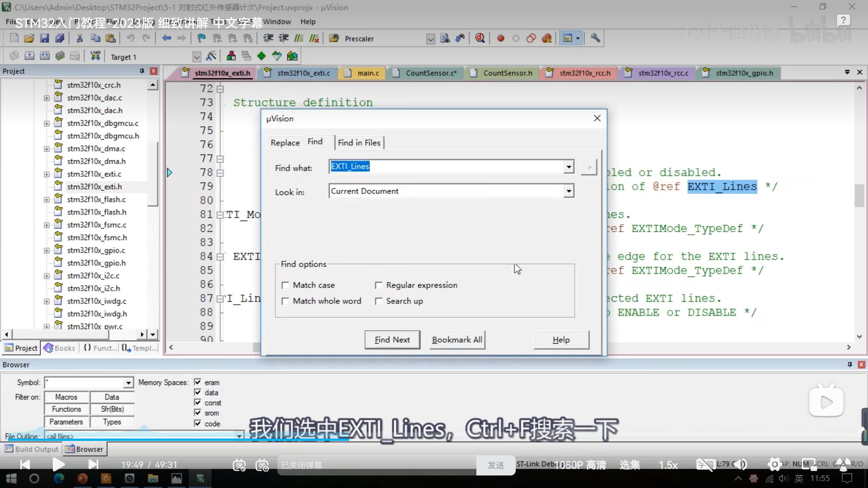Click the Download LOAD icon
Image resolution: width=868 pixels, height=488 pixels.
pos(95,56)
